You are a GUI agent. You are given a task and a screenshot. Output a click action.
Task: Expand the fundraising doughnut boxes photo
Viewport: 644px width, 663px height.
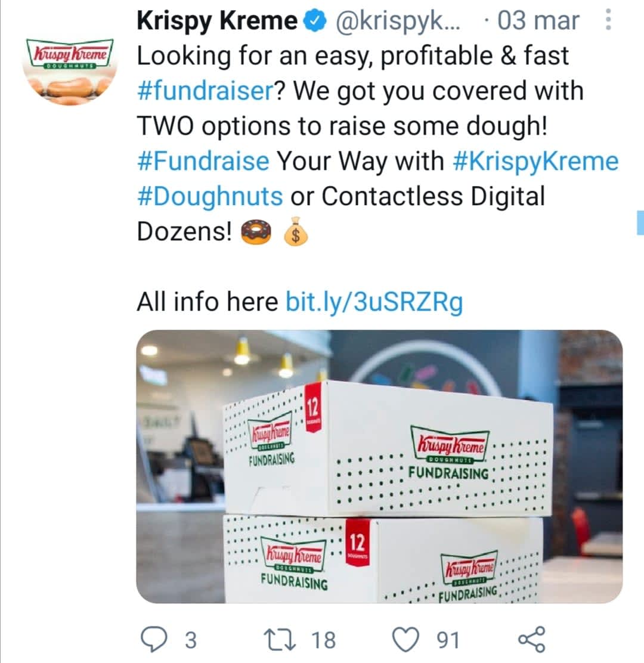click(379, 466)
